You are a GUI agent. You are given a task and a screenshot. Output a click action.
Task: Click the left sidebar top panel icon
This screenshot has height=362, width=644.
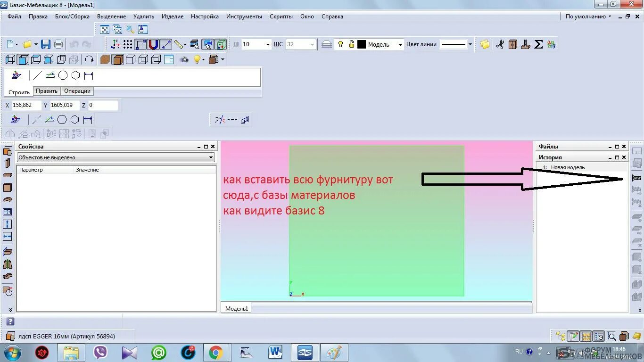(8, 151)
